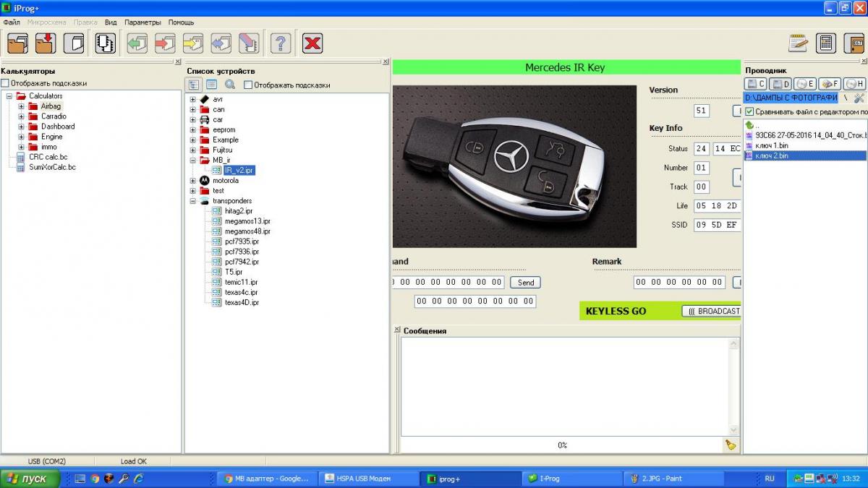
Task: Open the Параметры menu
Action: [142, 22]
